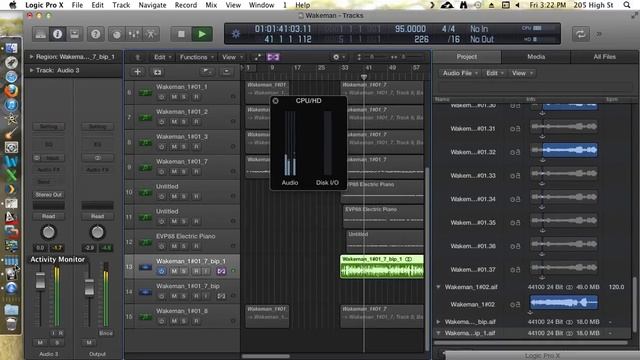This screenshot has height=360, width=640.
Task: Click Setting button on Audio 3 strip
Action: coord(49,127)
